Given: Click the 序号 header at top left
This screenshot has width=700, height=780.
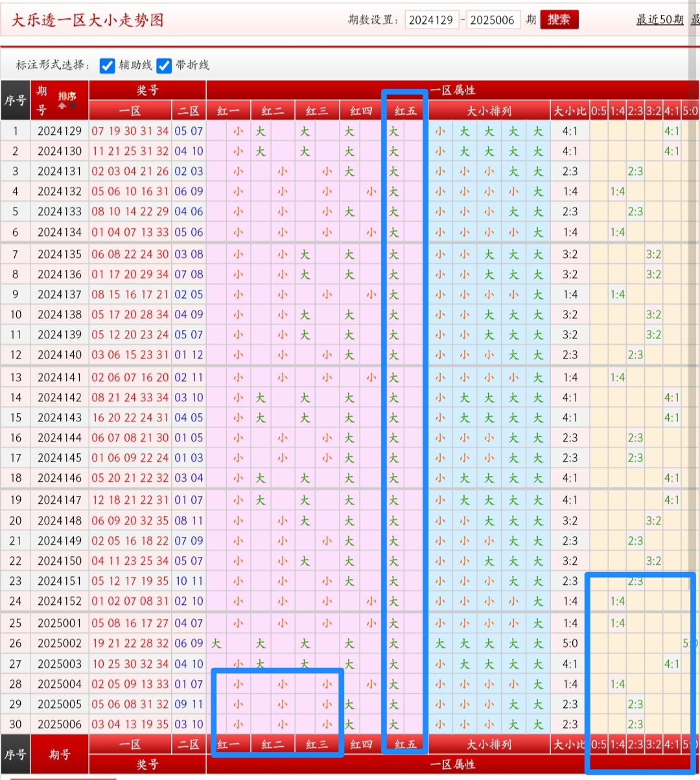Looking at the screenshot, I should click(x=15, y=100).
